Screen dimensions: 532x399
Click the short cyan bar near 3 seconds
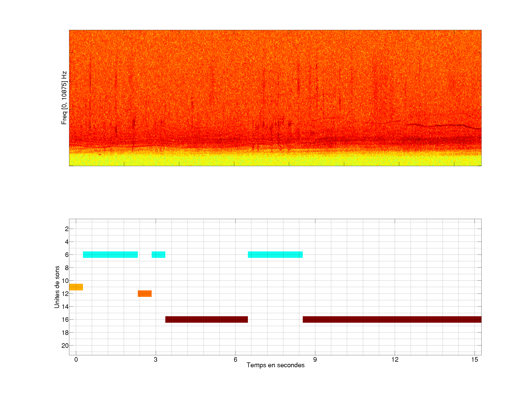[x=158, y=255]
